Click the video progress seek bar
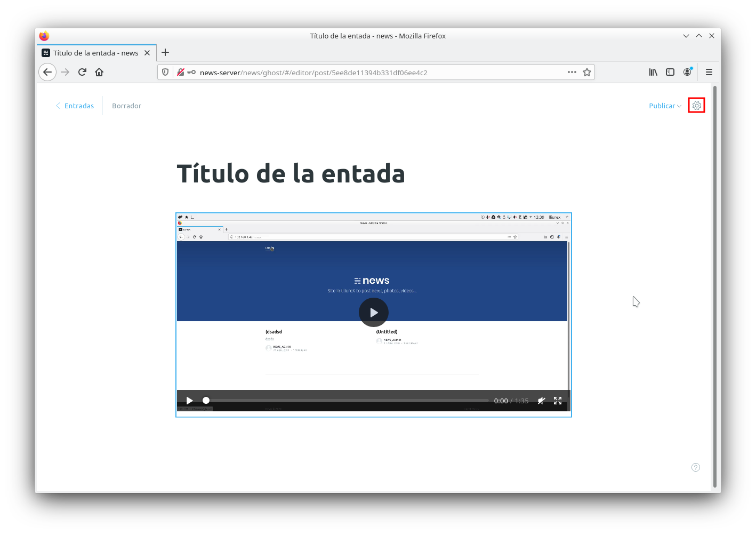Image resolution: width=756 pixels, height=534 pixels. [347, 401]
